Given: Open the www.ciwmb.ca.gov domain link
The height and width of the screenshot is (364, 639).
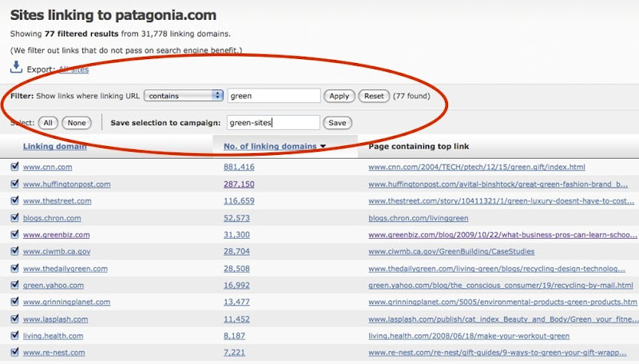Looking at the screenshot, I should (x=57, y=251).
